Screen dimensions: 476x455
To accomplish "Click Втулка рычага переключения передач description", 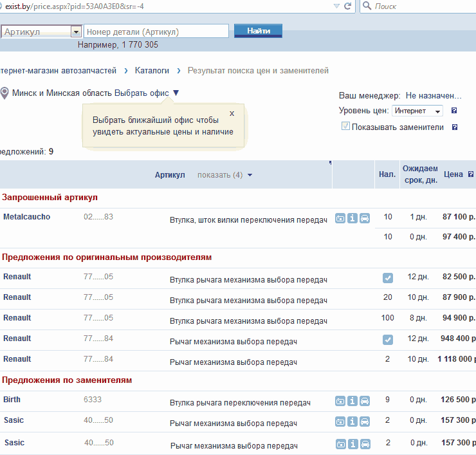I will click(x=240, y=403).
